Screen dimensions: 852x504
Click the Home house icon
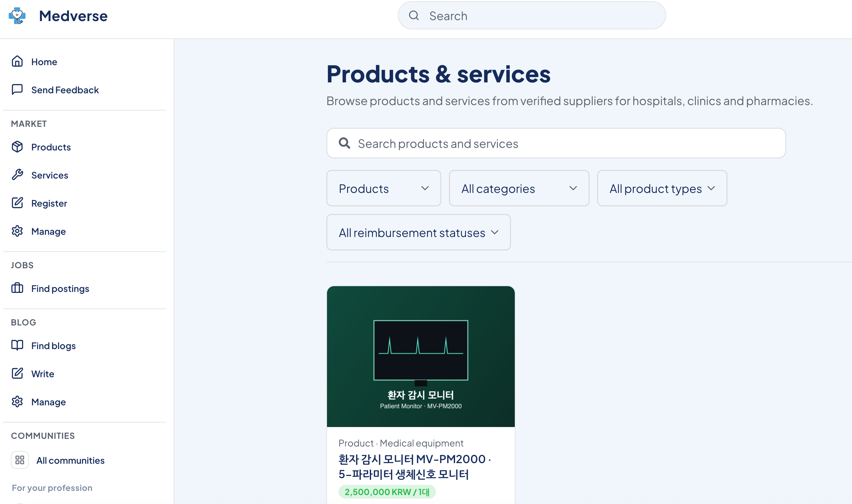17,61
